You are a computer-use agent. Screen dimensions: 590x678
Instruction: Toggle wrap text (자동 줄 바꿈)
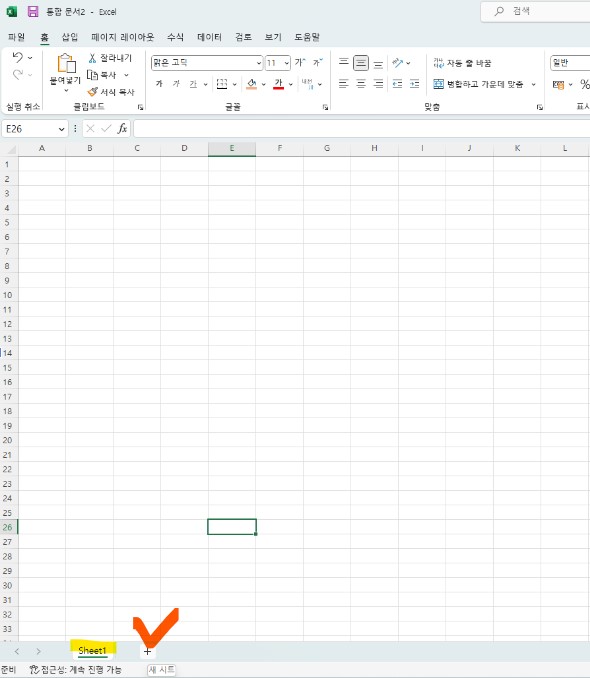462,63
